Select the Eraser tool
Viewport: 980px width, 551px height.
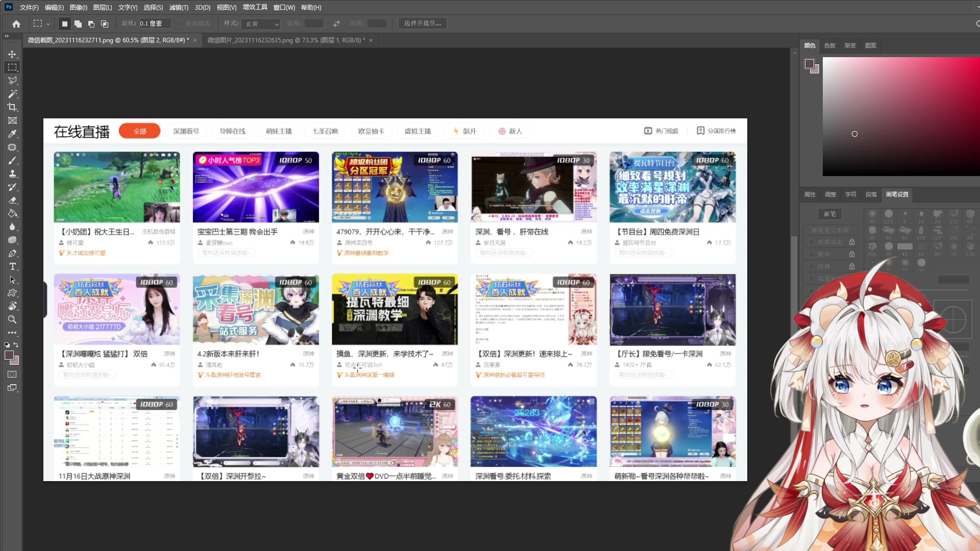pyautogui.click(x=12, y=200)
